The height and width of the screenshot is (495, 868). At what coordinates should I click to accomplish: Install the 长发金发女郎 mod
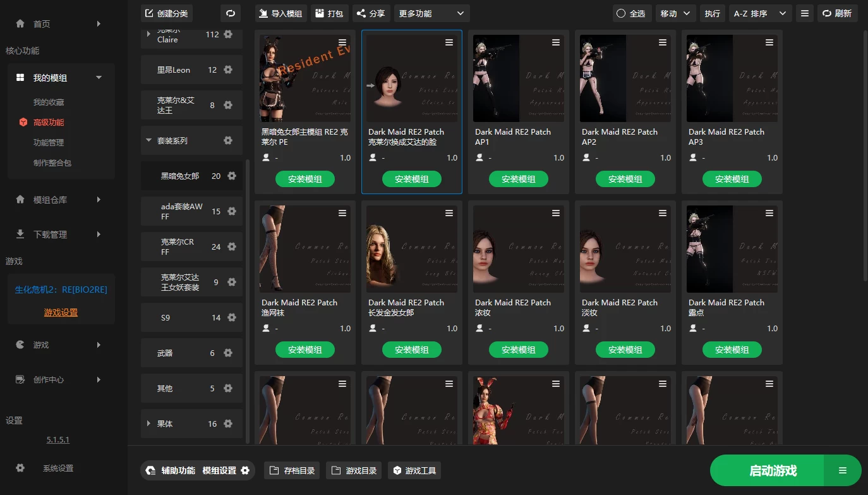point(411,350)
